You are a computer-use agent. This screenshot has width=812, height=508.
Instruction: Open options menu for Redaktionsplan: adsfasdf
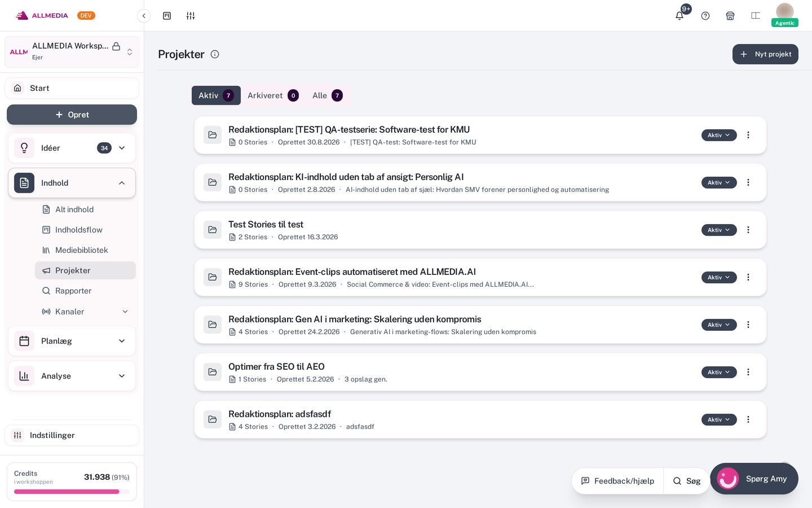748,419
